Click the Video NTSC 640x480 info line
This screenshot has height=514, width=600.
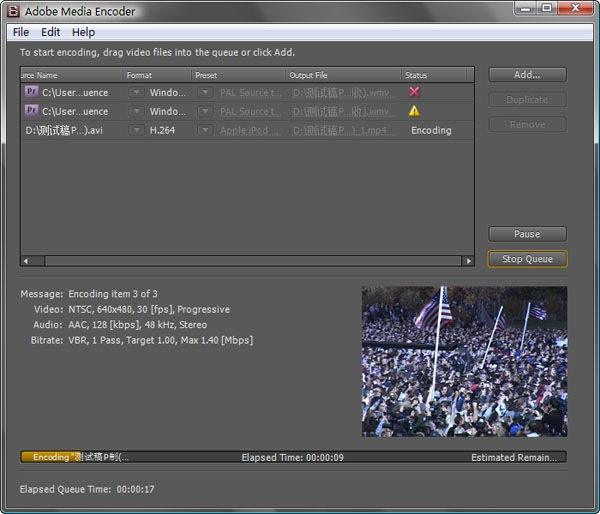pos(132,309)
